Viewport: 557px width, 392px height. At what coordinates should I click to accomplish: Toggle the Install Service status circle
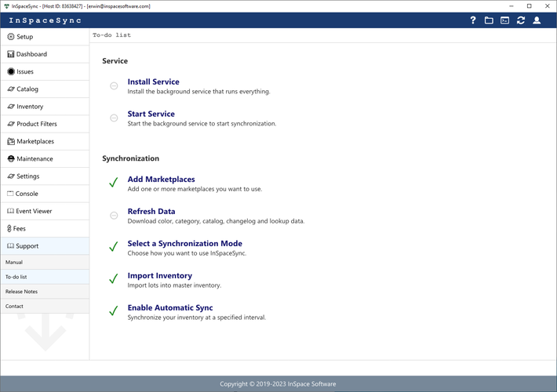pos(114,85)
